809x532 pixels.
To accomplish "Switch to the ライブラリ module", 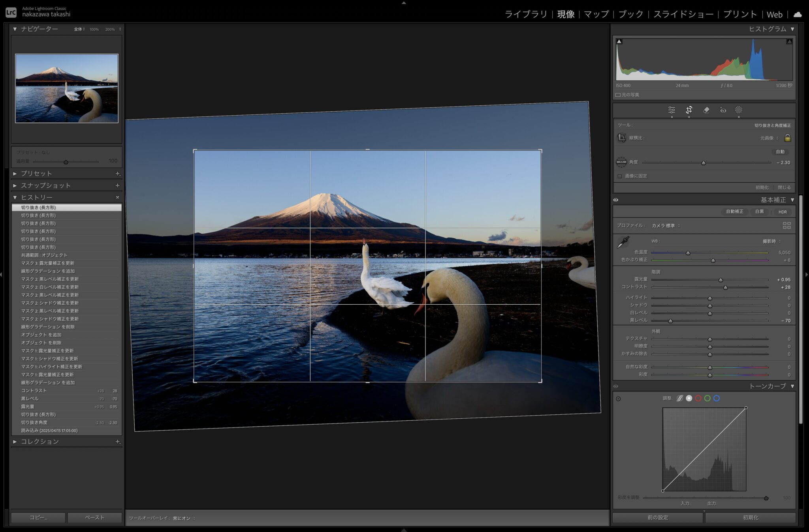I will click(526, 14).
